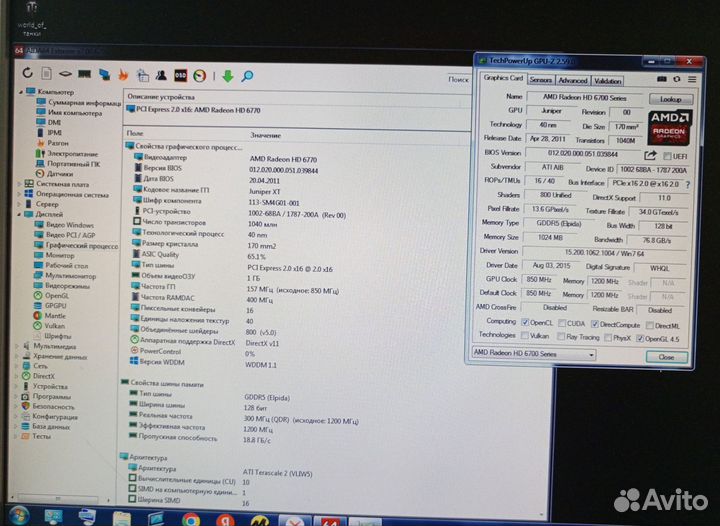
Task: Toggle the DirectCompute checkbox
Action: click(x=595, y=324)
